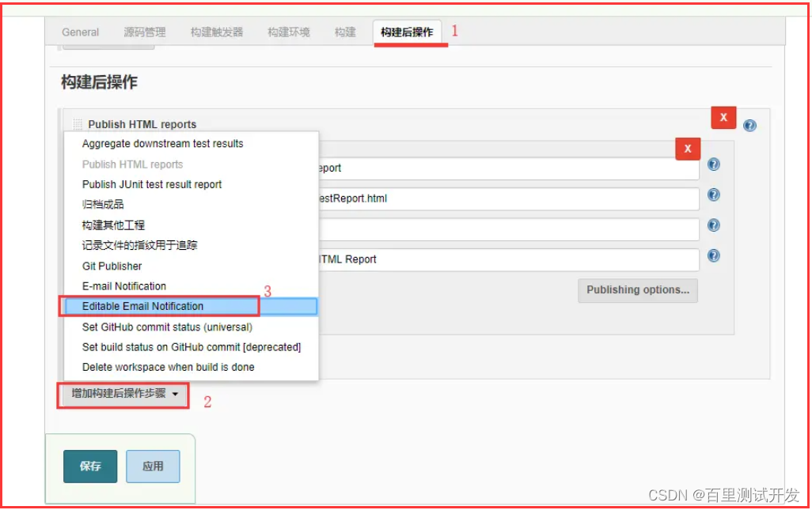Open help for Publish HTML reports section
The width and height of the screenshot is (812, 510).
pos(749,125)
